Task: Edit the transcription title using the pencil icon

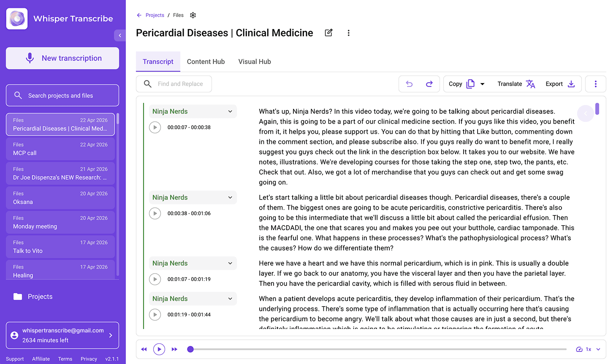Action: [328, 32]
